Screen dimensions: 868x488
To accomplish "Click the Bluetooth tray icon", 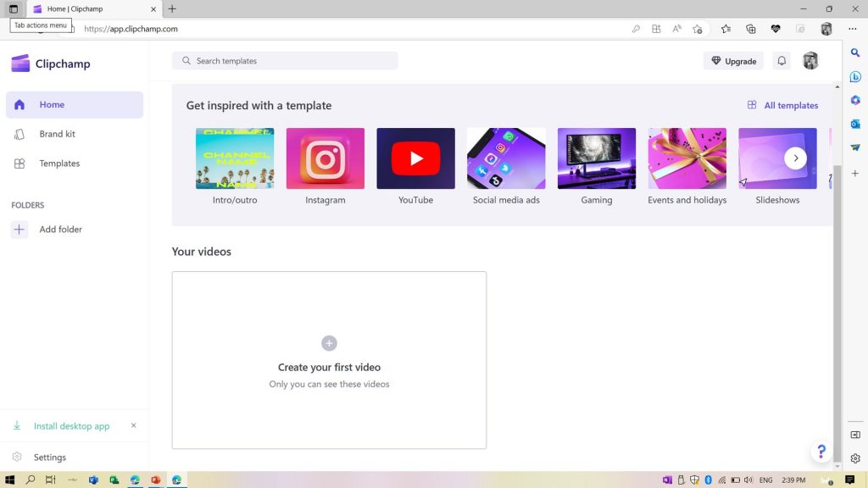I will tap(708, 480).
